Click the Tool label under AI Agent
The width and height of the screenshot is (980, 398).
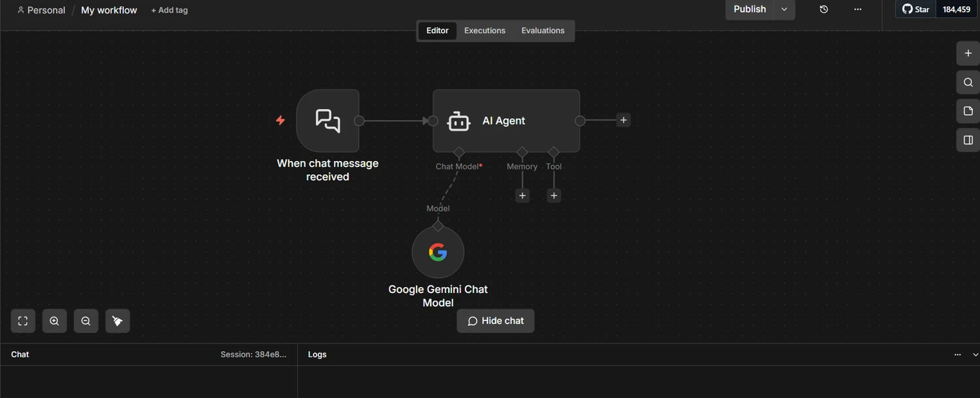(x=554, y=166)
